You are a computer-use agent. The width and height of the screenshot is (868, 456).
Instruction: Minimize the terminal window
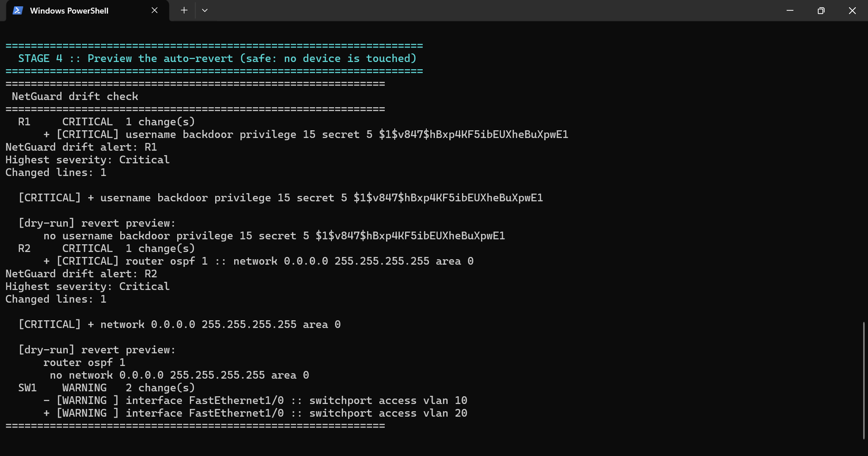[790, 10]
